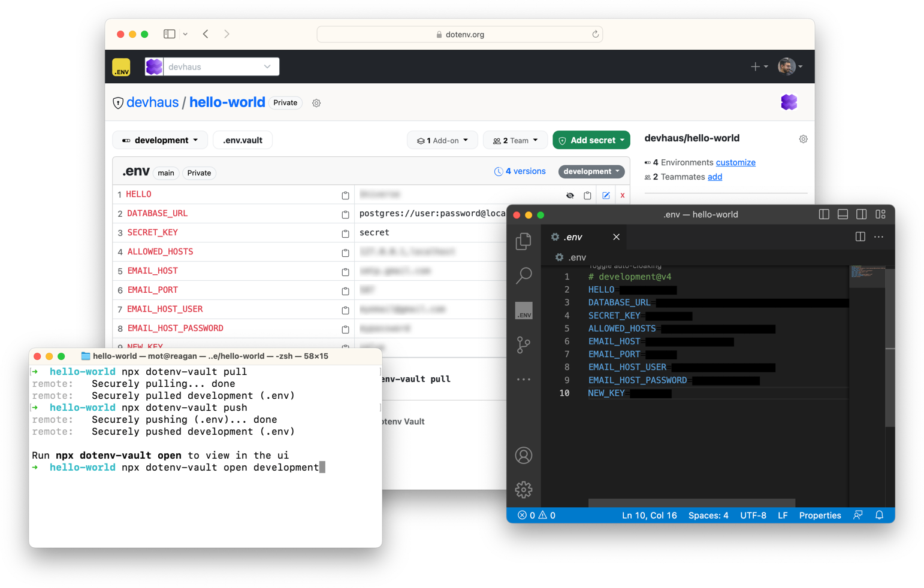Open the devhaus breadcrumb link
The width and height of the screenshot is (924, 588).
coord(152,102)
